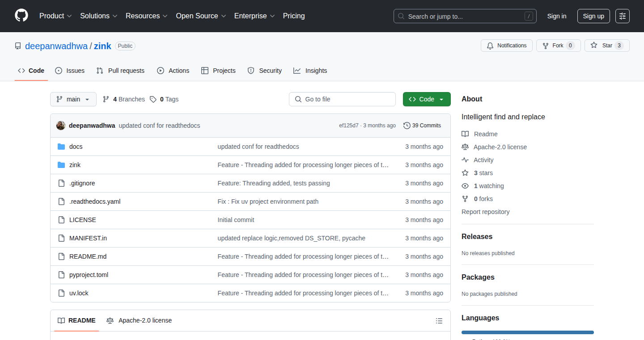
Task: Open commit history via 39 Commits
Action: click(x=422, y=126)
